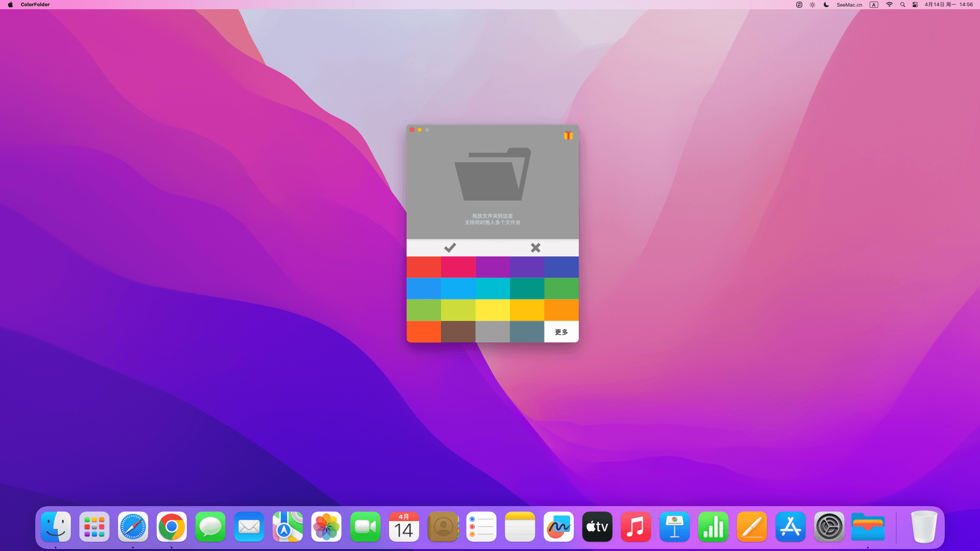Open the Apple menu
The image size is (980, 551).
tap(10, 5)
